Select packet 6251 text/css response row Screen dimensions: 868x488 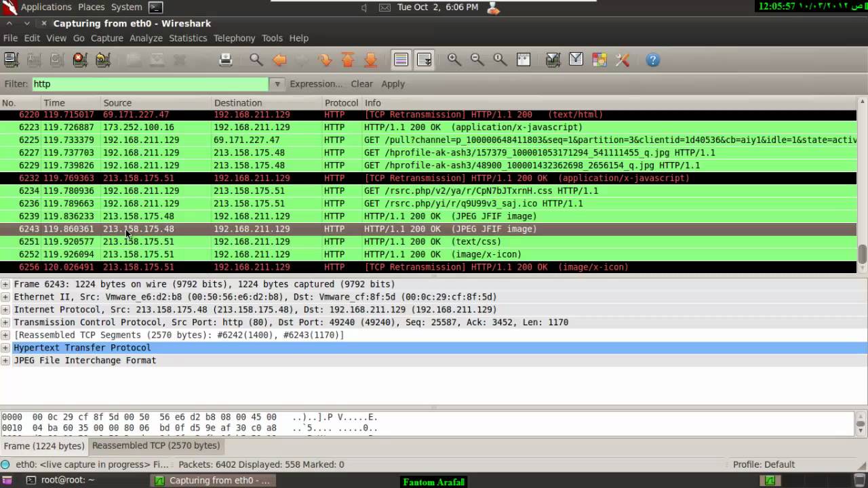[x=429, y=242]
